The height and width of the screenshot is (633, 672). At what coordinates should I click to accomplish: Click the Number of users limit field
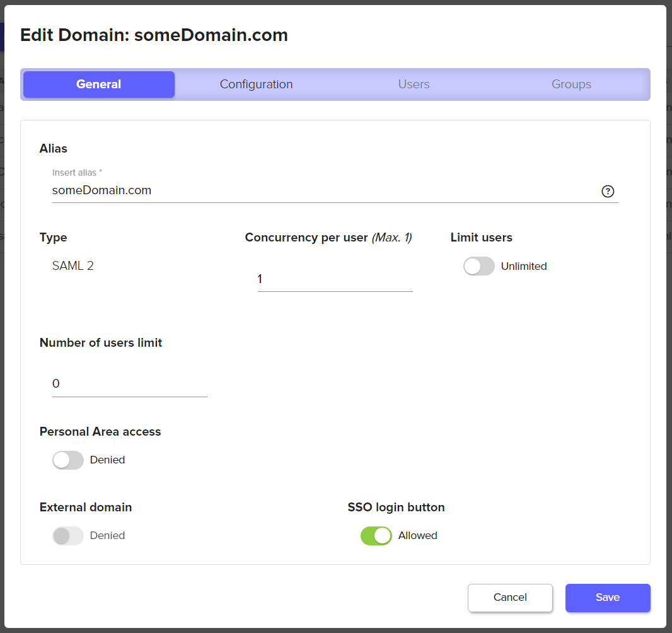129,384
